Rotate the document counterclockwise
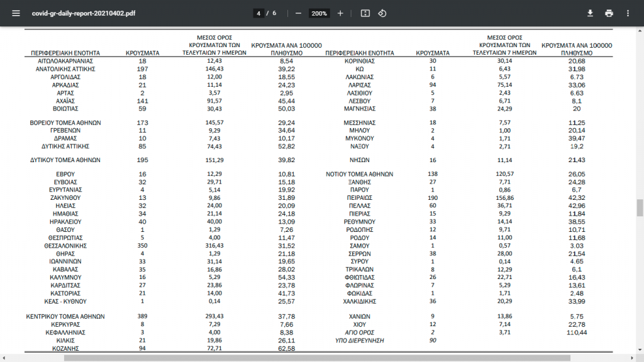This screenshot has height=362, width=644. tap(382, 13)
